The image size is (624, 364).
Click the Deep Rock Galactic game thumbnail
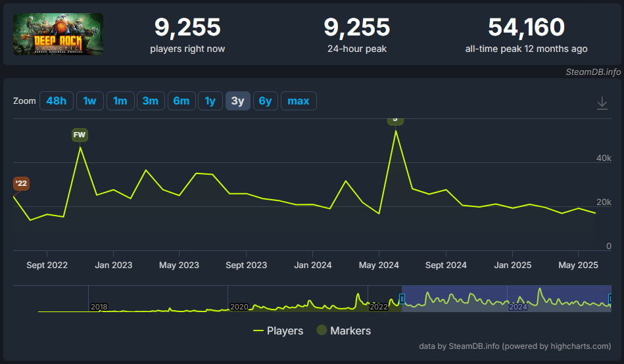58,34
